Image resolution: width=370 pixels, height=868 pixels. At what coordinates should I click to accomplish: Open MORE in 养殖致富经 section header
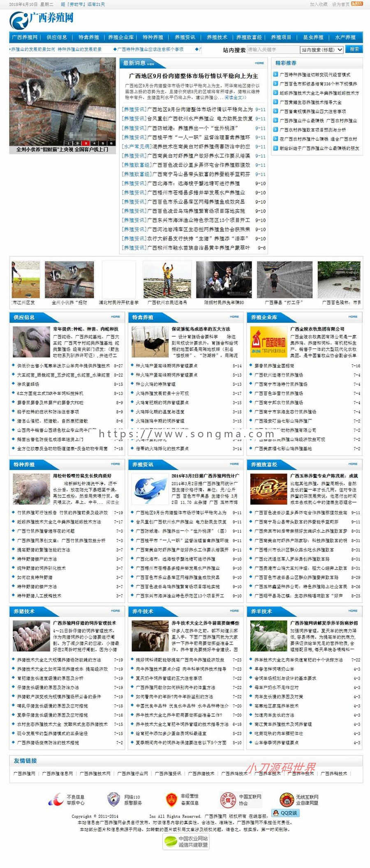point(353,464)
